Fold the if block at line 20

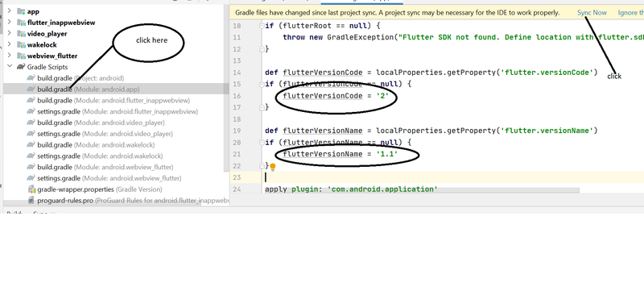coord(262,142)
